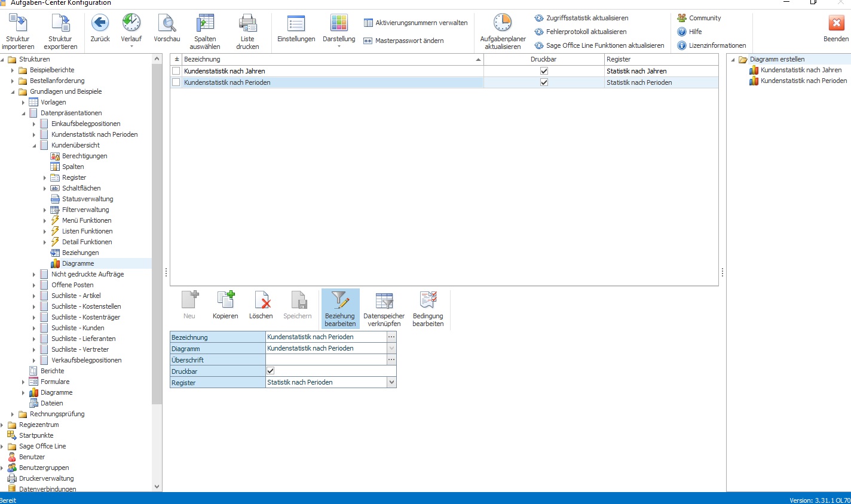Viewport: 851px width, 504px height.
Task: Click the Struktur exportieren icon
Action: (x=60, y=23)
